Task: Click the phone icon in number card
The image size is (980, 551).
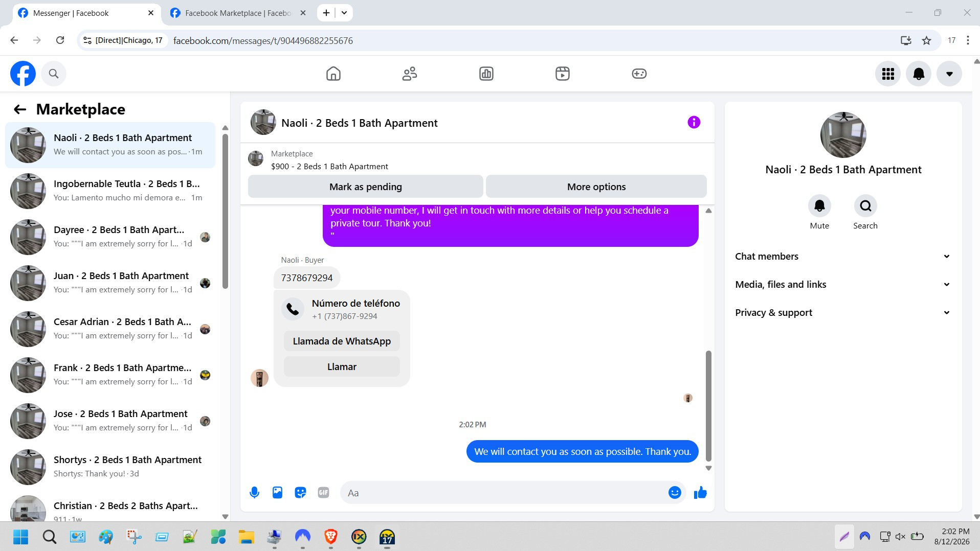Action: point(293,309)
